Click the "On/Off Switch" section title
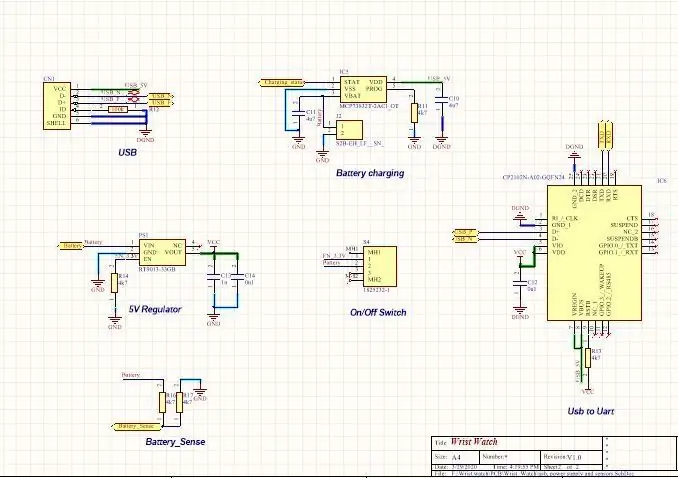Image resolution: width=678 pixels, height=478 pixels. 378,312
